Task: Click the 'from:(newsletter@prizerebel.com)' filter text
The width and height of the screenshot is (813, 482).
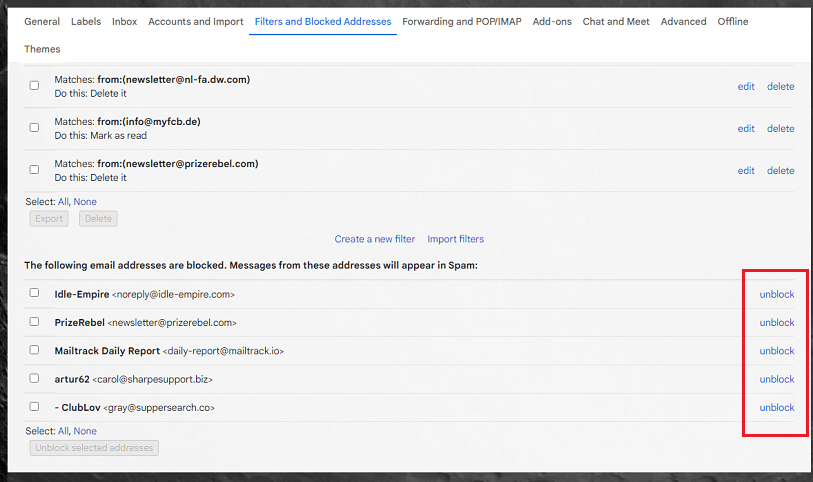Action: point(178,163)
